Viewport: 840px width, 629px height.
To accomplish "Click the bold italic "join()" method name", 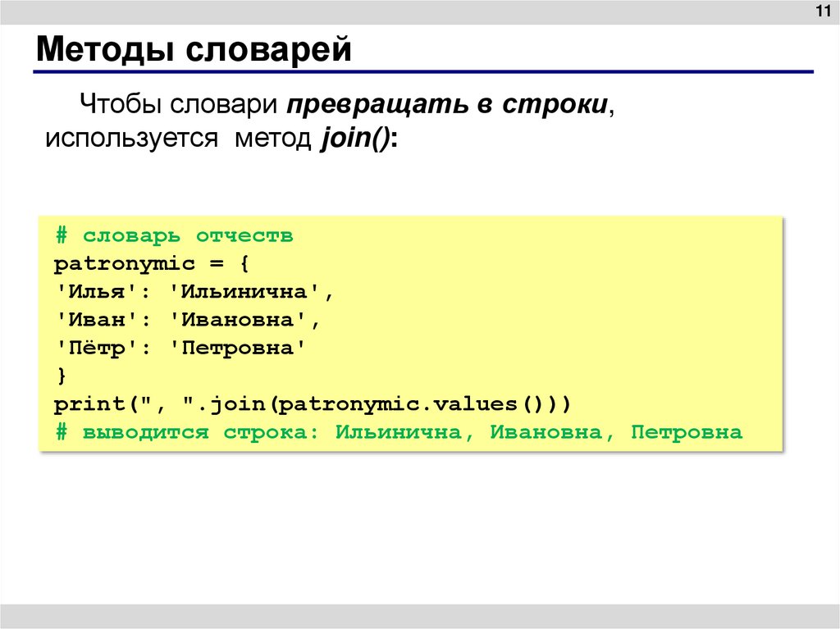I will pyautogui.click(x=356, y=139).
